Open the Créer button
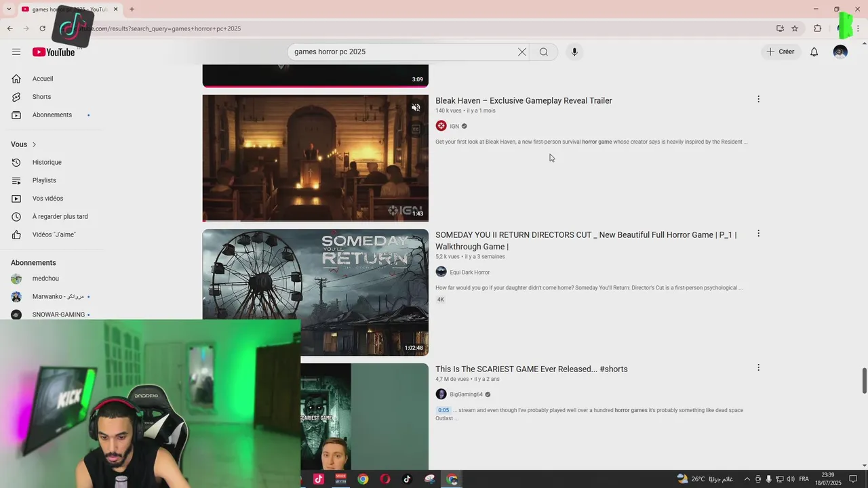Viewport: 868px width, 488px height. (781, 52)
